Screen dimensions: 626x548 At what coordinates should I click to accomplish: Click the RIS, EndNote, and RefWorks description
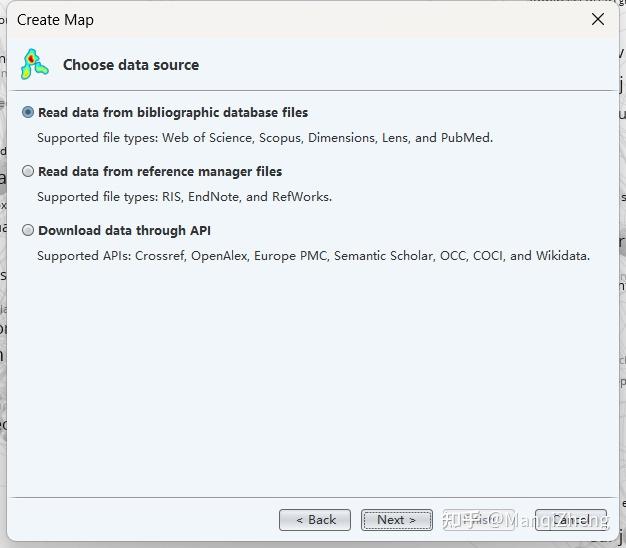point(184,197)
